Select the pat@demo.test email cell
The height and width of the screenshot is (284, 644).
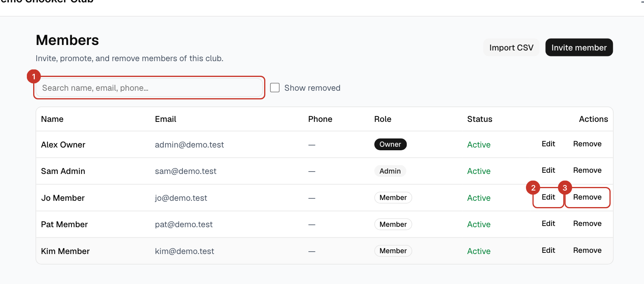[184, 224]
